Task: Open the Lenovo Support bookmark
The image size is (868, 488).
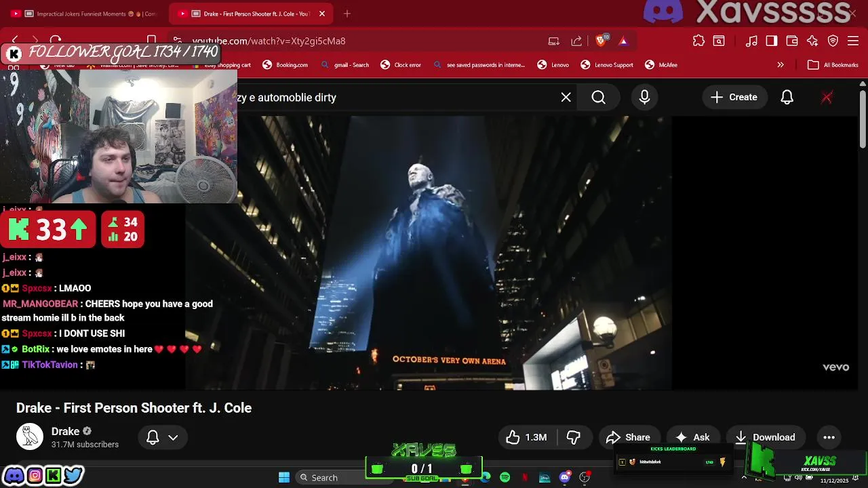Action: [607, 65]
